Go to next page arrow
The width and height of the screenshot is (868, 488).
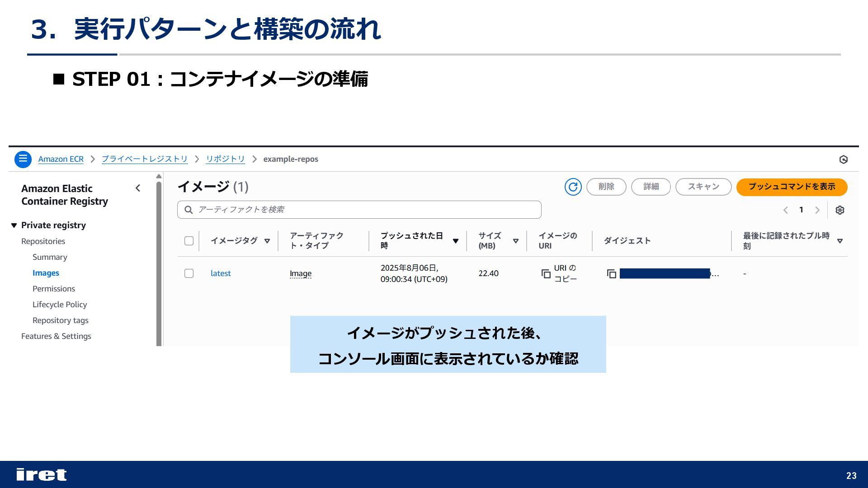click(x=817, y=210)
